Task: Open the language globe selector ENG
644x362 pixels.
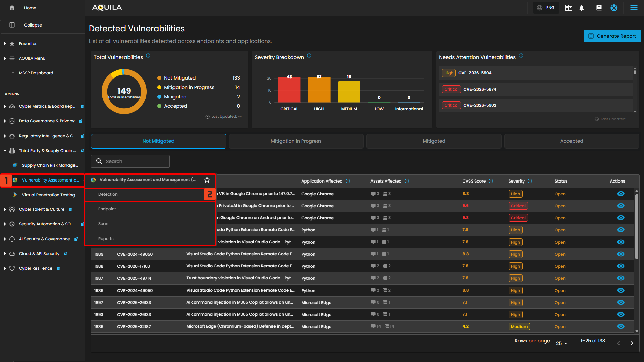Action: tap(546, 8)
